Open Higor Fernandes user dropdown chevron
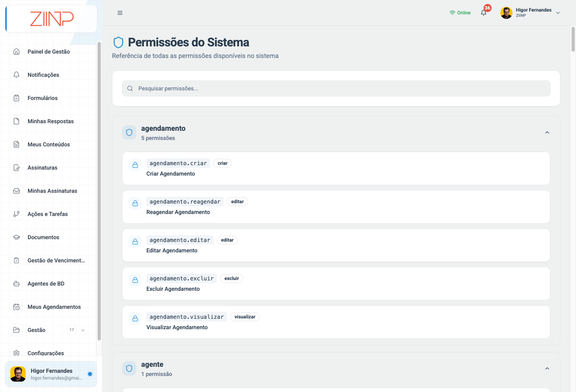Viewport: 576px width, 392px height. point(558,13)
